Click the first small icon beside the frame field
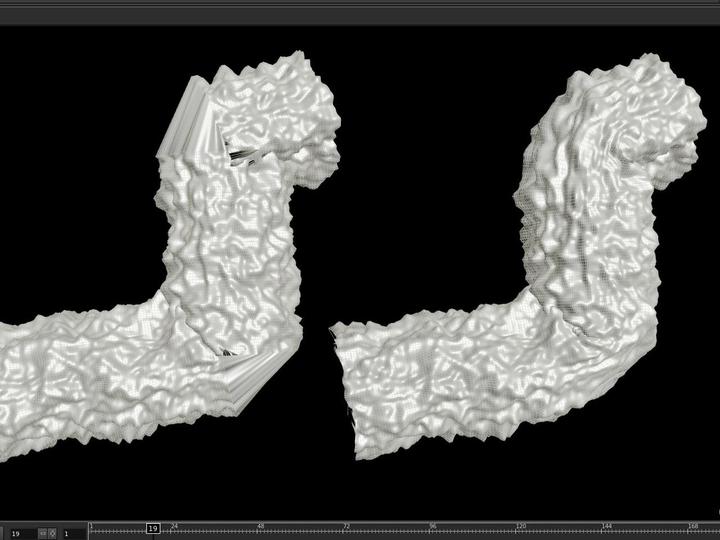Image resolution: width=720 pixels, height=540 pixels. pos(43,534)
